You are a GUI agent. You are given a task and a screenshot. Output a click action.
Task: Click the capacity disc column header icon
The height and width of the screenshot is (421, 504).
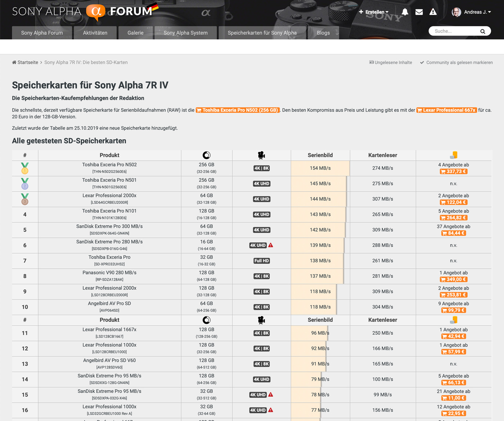click(207, 155)
